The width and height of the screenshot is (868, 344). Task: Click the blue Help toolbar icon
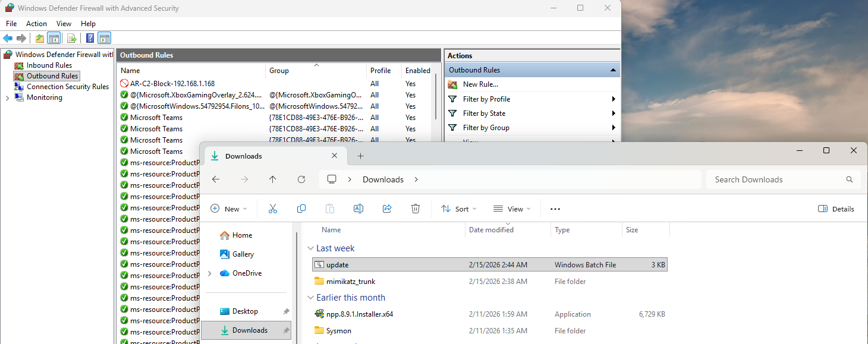[90, 39]
